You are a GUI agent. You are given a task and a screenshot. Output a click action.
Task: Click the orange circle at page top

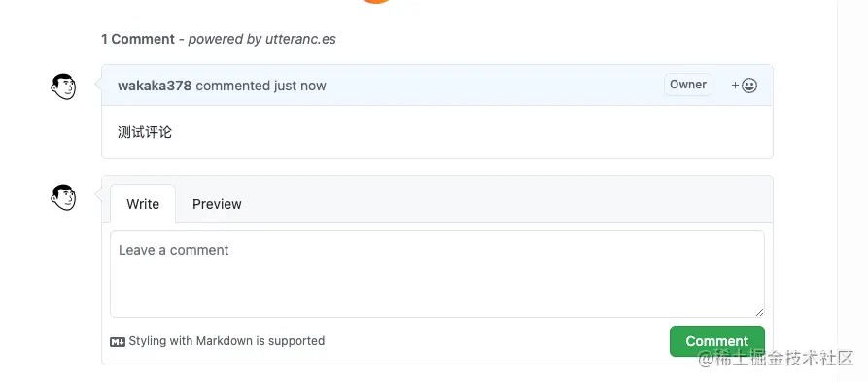(376, 2)
